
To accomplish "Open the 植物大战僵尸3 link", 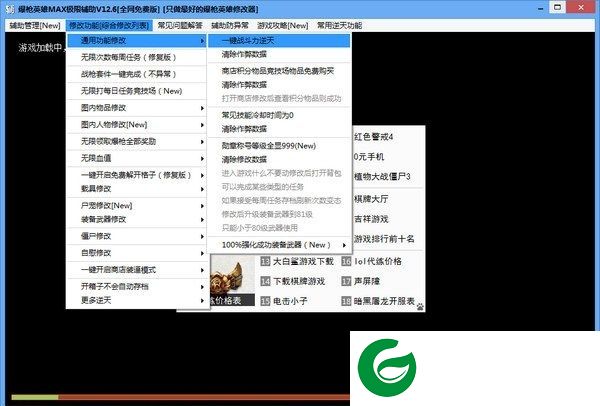I will (x=382, y=177).
